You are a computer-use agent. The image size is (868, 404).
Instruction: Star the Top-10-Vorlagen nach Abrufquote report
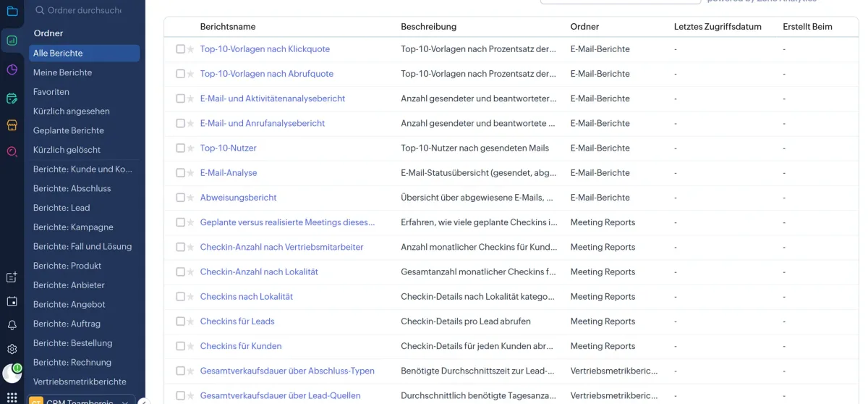point(191,74)
